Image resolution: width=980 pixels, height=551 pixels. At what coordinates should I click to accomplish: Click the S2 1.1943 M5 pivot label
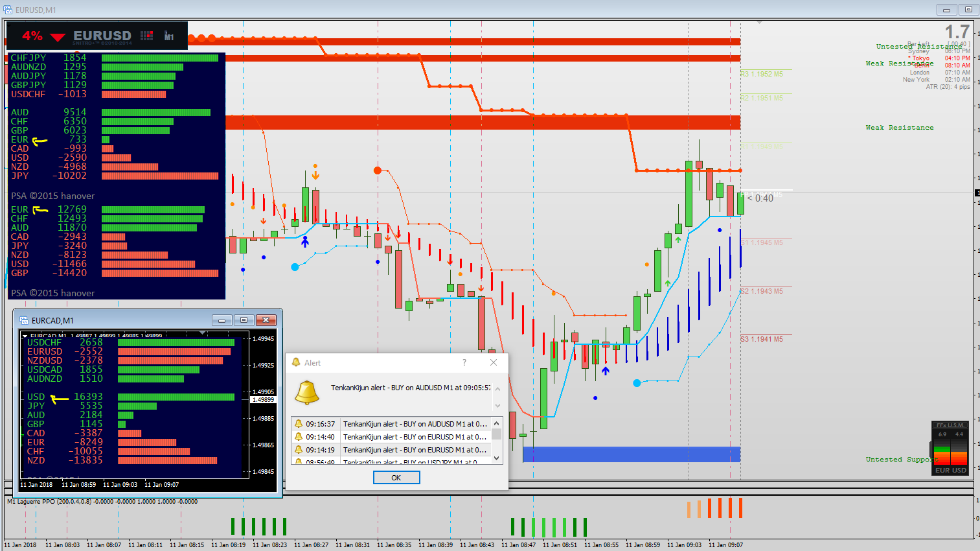point(762,291)
